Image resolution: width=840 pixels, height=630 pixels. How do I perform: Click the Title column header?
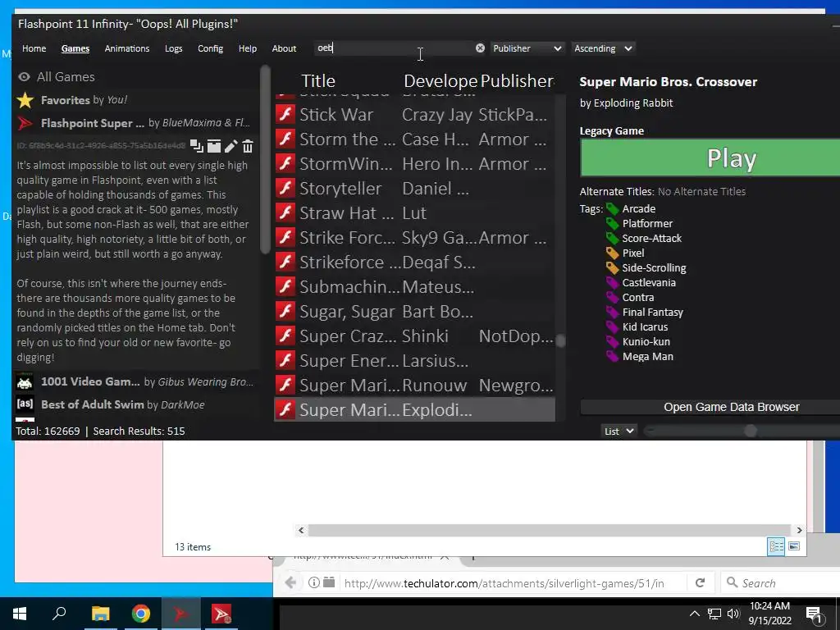click(x=318, y=81)
